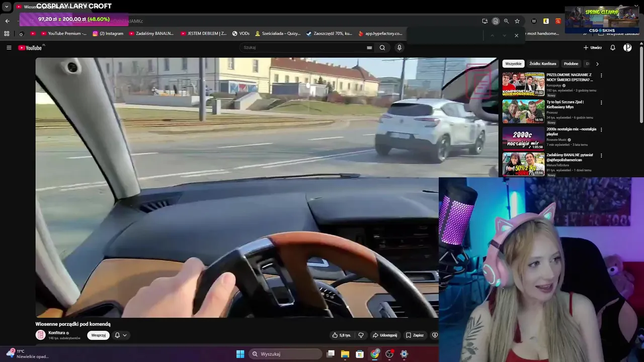The height and width of the screenshot is (362, 644).
Task: Click the install app icon in address bar
Action: coord(485,21)
